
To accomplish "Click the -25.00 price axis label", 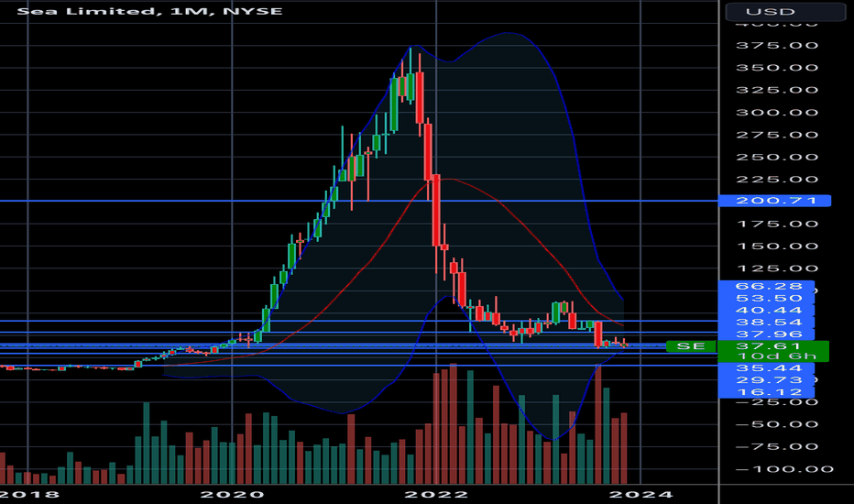I will (x=777, y=402).
